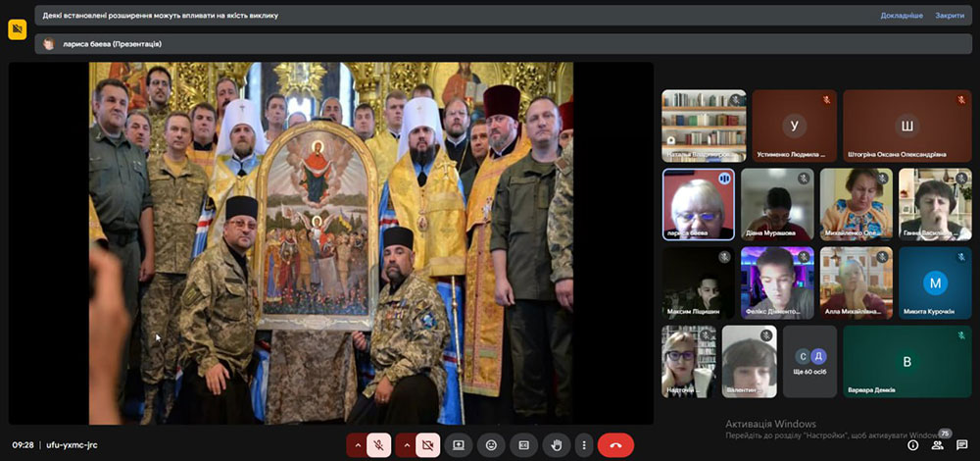
Task: Click the yellow extensions warning icon
Action: (x=17, y=29)
